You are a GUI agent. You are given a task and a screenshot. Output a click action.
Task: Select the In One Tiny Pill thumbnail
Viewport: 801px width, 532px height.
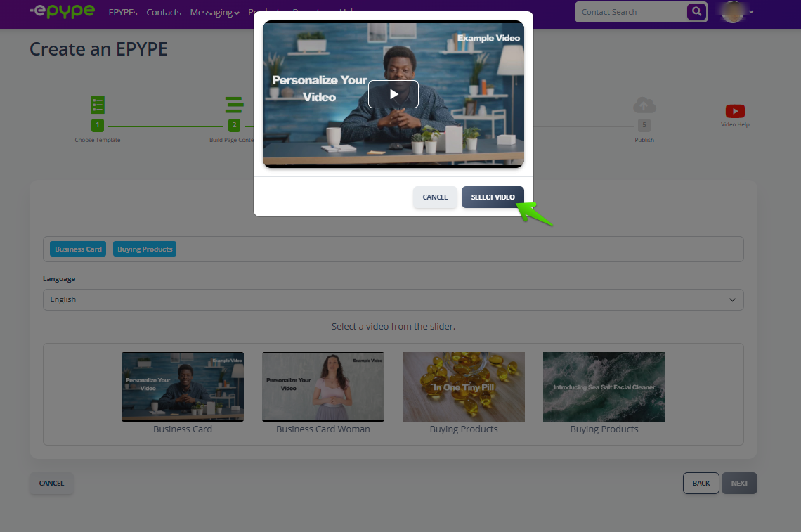pos(463,387)
